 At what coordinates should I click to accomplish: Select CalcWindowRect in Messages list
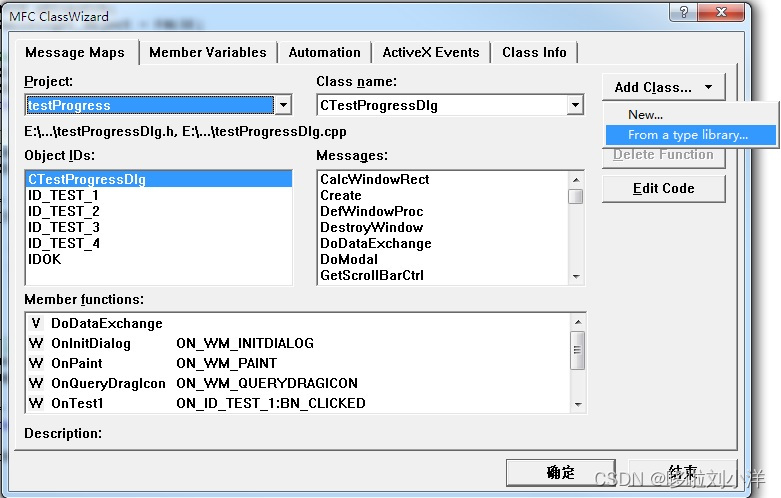pyautogui.click(x=442, y=179)
